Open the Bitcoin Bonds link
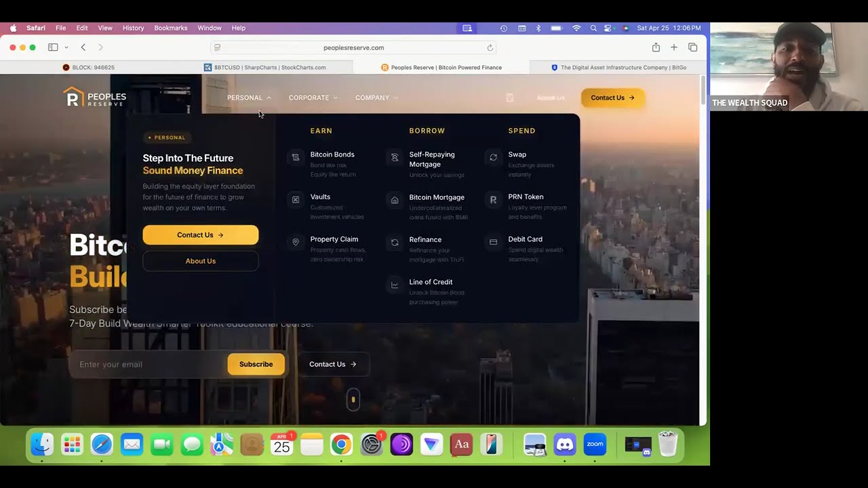 (332, 155)
